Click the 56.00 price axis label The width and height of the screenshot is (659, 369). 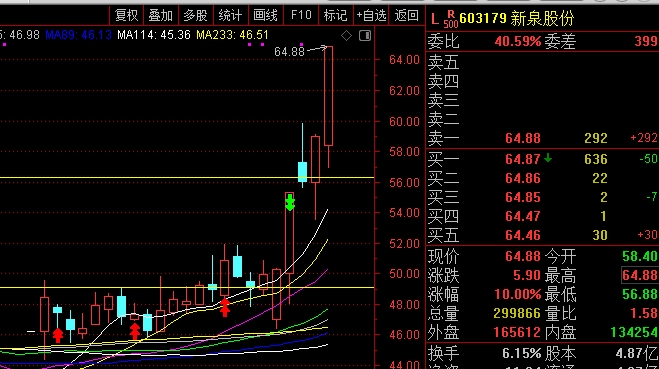[x=404, y=182]
